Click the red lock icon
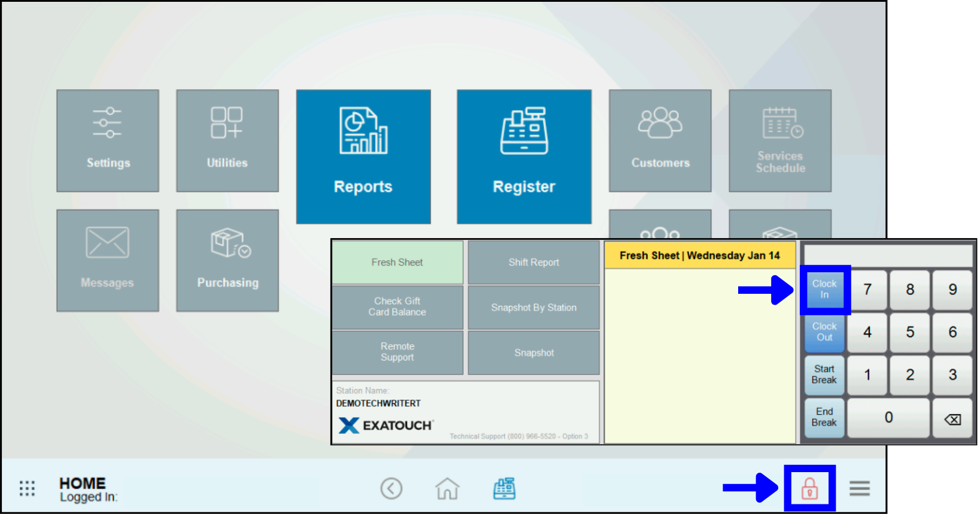This screenshot has width=980, height=514. pos(809,488)
